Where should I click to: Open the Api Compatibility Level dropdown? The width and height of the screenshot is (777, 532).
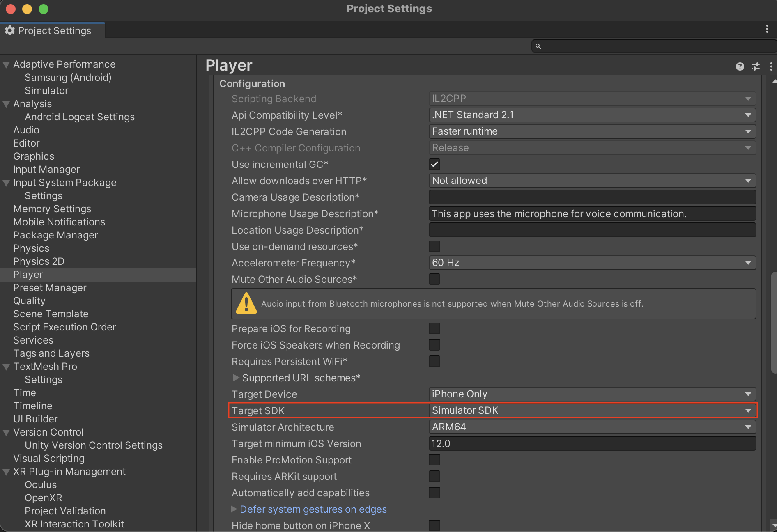(x=591, y=115)
